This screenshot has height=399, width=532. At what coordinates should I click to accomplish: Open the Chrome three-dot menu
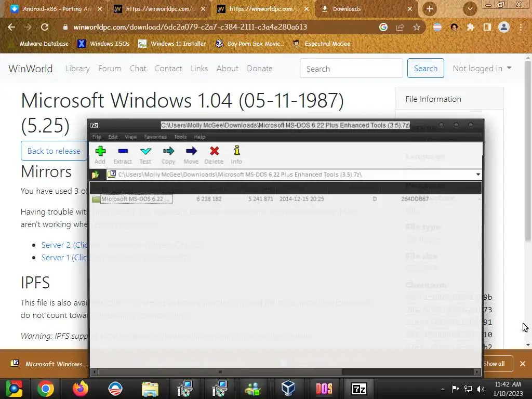[521, 27]
